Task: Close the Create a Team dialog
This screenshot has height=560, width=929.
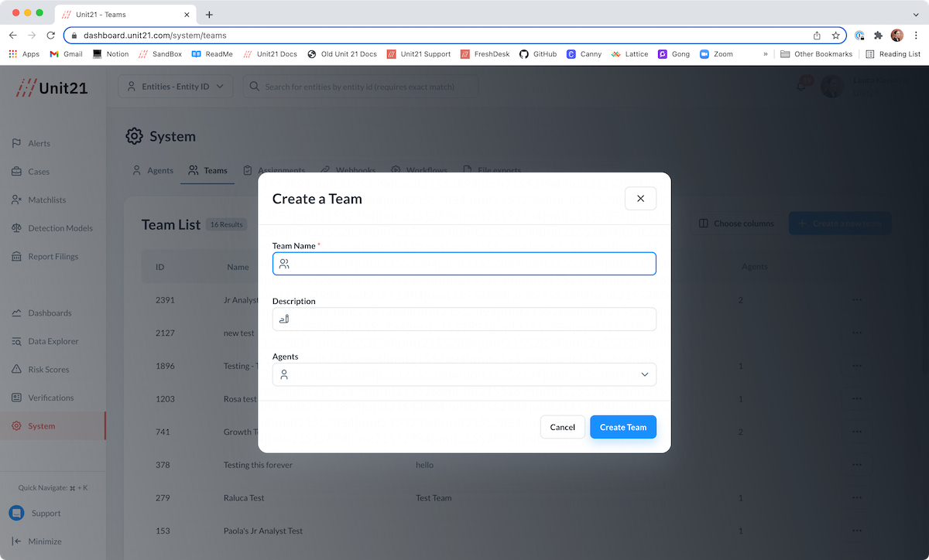Action: click(640, 199)
